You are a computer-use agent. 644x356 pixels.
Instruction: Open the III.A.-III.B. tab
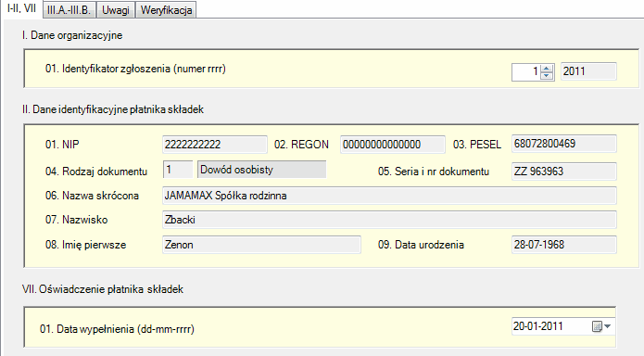click(x=69, y=10)
